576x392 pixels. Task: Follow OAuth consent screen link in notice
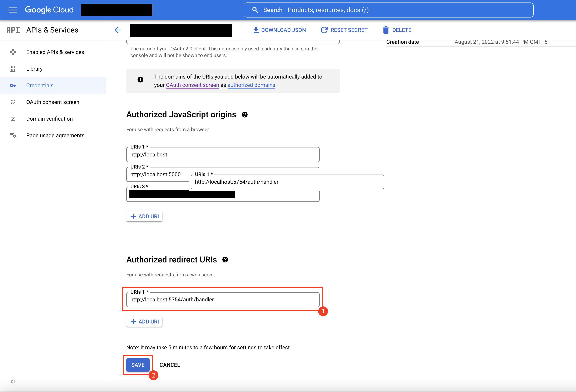coord(192,85)
